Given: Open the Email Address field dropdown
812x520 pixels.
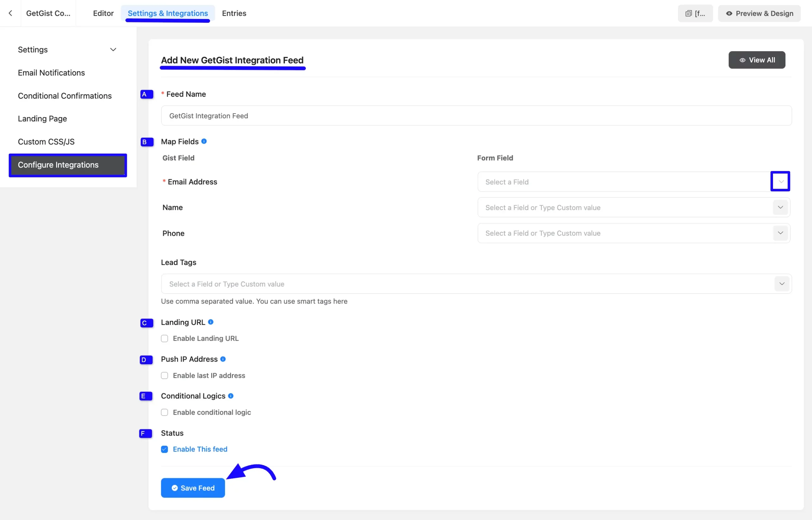Looking at the screenshot, I should [780, 182].
